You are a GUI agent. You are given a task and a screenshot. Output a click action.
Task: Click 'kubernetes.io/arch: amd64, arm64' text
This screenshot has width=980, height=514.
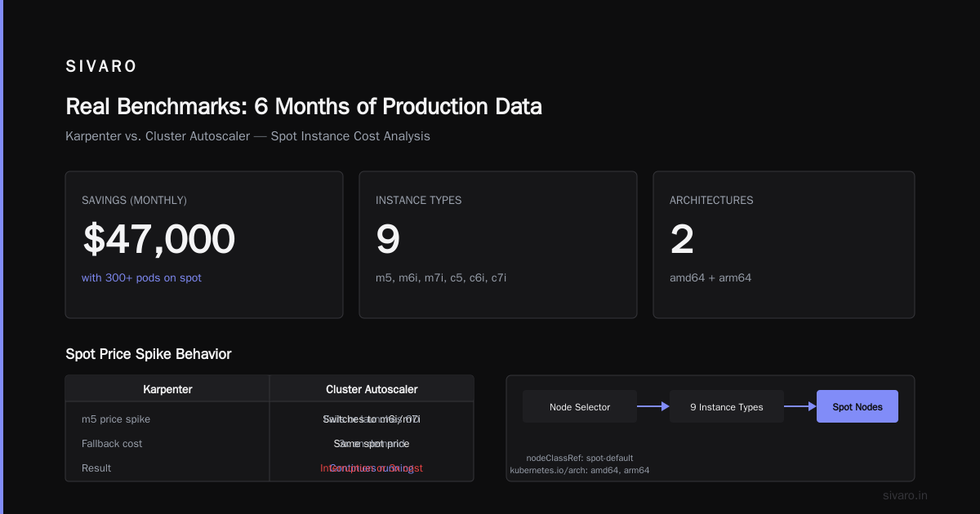[x=580, y=470]
